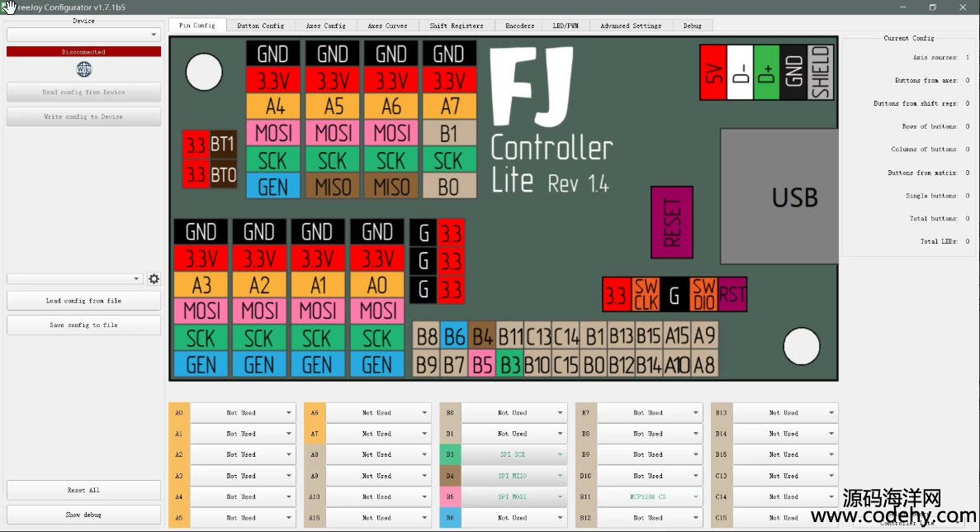Expand the B8 pin function dropdown
The height and width of the screenshot is (532, 980).
649,434
